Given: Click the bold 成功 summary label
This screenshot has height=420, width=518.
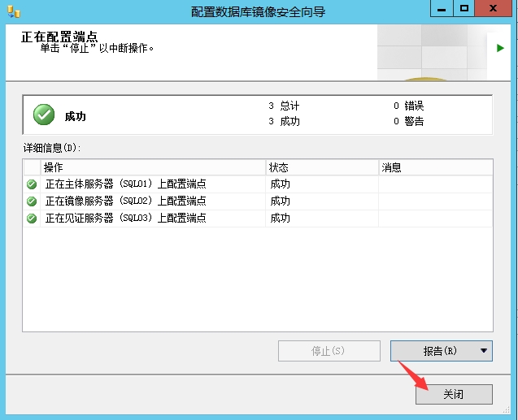Looking at the screenshot, I should pos(76,116).
